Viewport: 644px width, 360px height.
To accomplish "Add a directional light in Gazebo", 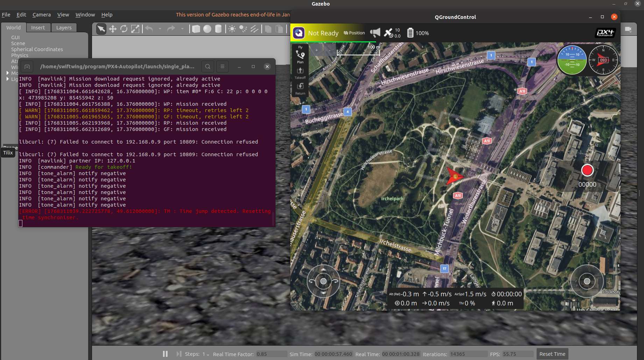I will [x=254, y=29].
